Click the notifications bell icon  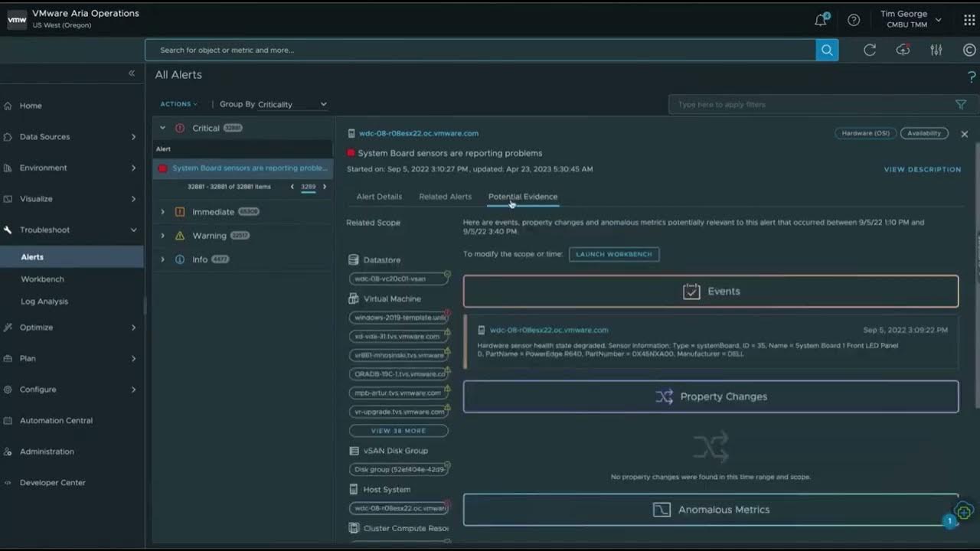pyautogui.click(x=821, y=20)
